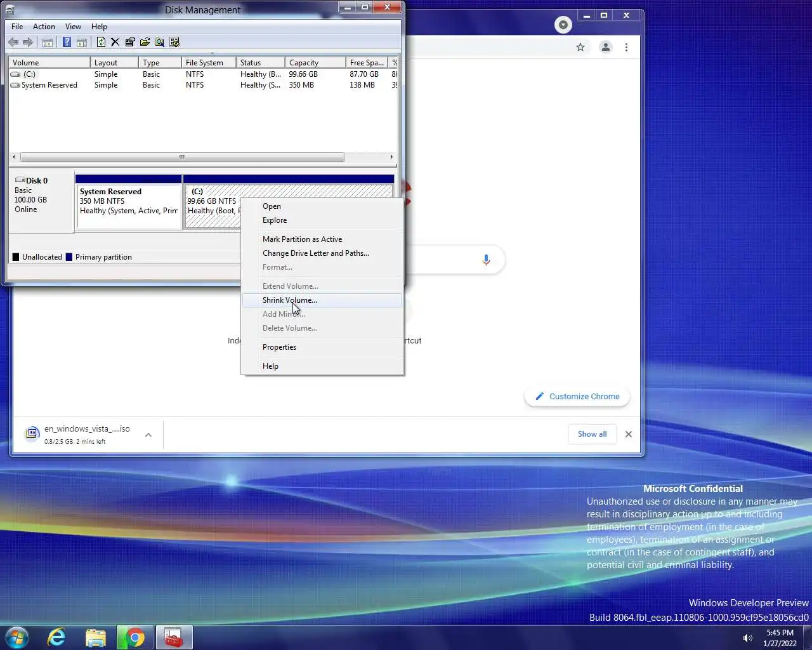
Task: Open the Start orb on taskbar
Action: coord(17,637)
